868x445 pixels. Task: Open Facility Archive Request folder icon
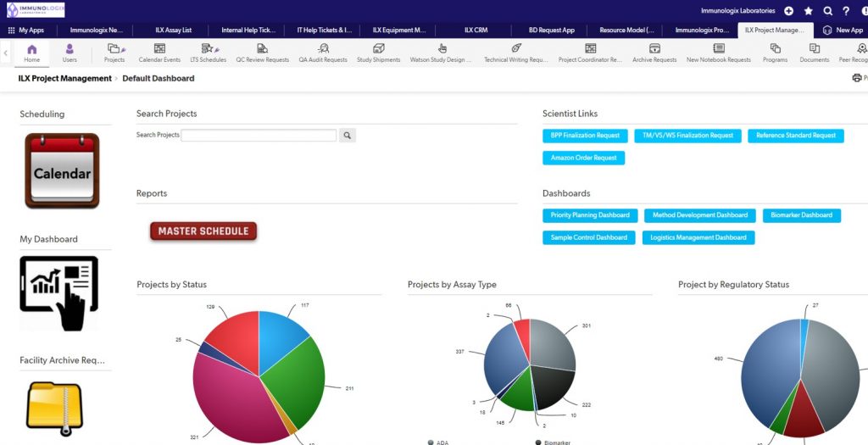[54, 409]
